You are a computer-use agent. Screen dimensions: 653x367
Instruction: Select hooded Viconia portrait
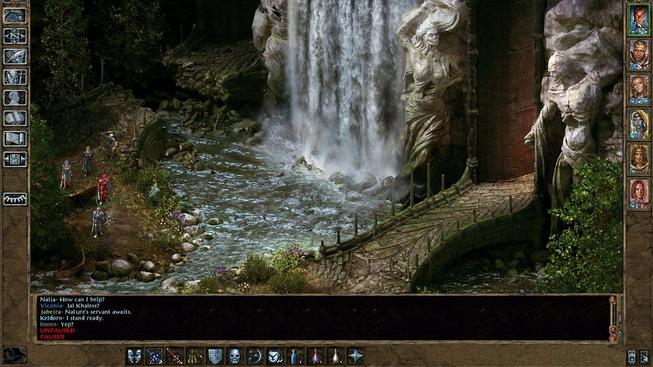[639, 125]
